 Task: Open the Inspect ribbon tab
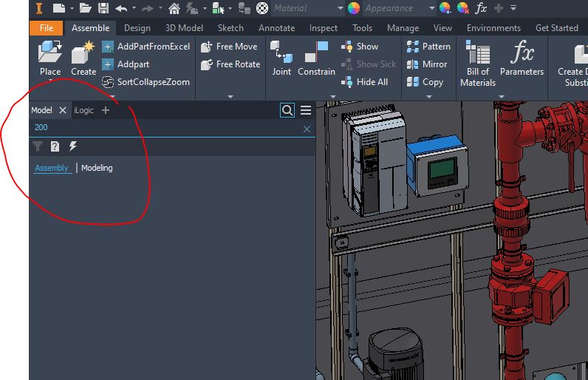[x=324, y=28]
